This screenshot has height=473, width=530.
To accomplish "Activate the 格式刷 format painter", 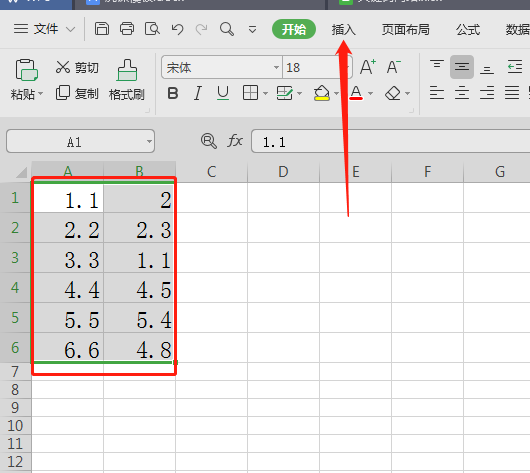I will 127,80.
